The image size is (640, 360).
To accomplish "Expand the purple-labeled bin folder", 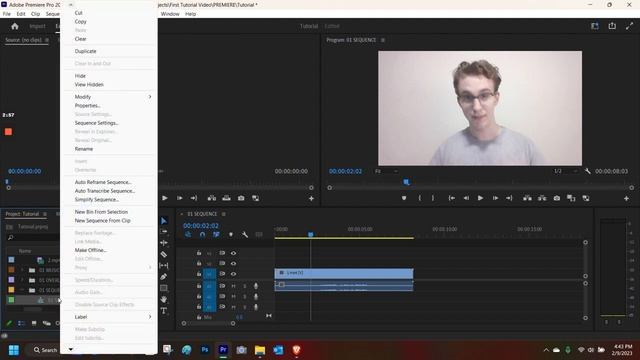I will point(22,280).
